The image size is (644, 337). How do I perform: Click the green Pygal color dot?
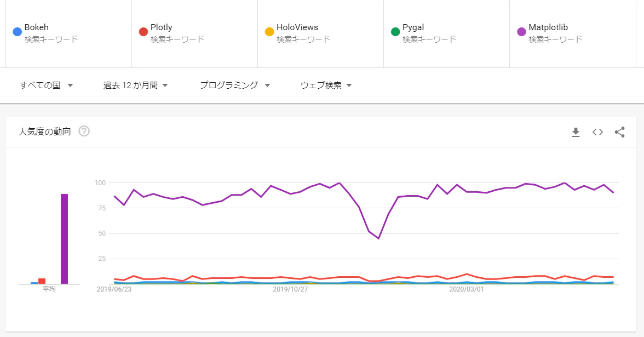coord(395,32)
